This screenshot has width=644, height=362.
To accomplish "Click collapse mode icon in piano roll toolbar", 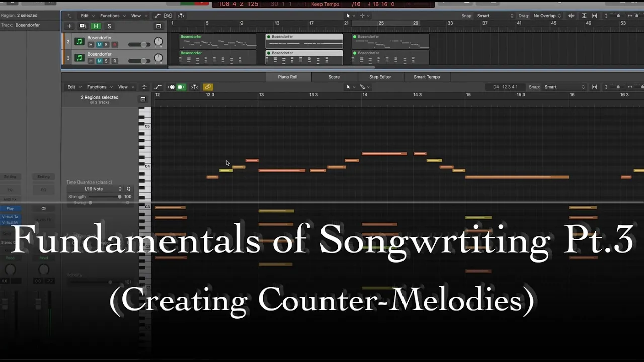I will coord(144,87).
